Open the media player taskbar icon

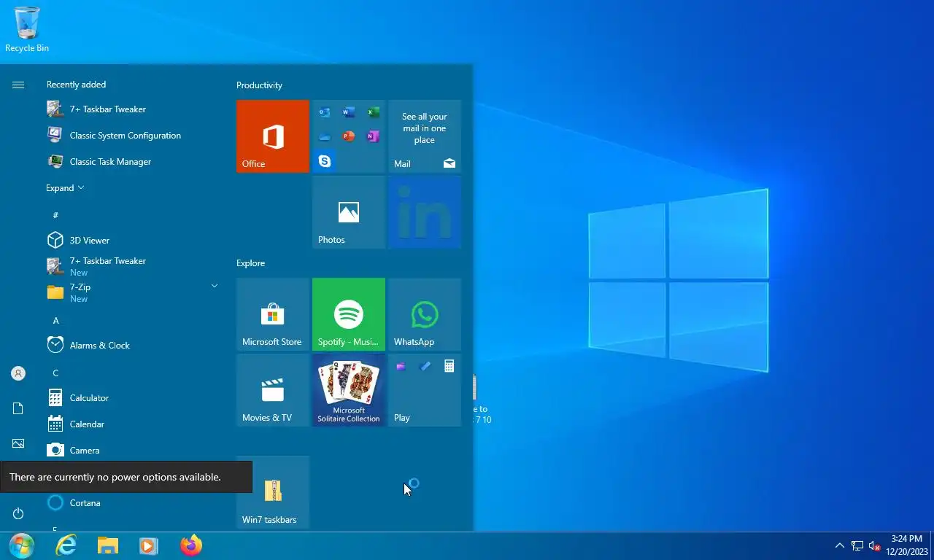(149, 545)
